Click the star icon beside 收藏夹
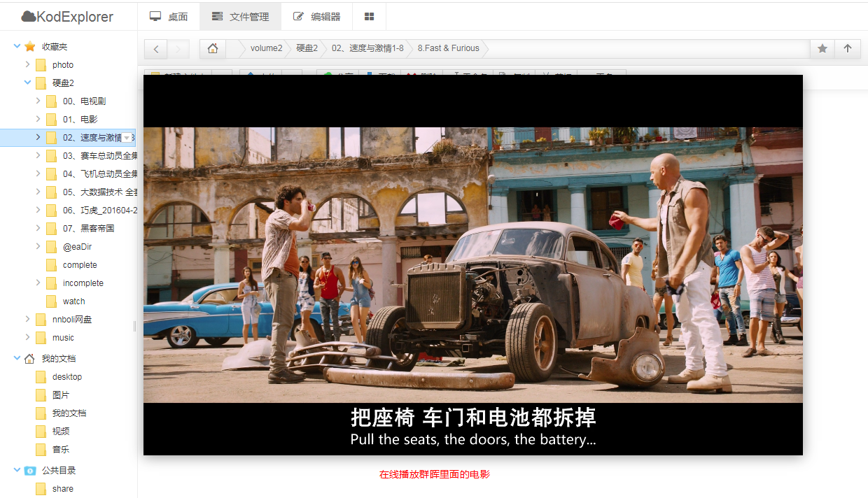Image resolution: width=868 pixels, height=498 pixels. click(30, 46)
